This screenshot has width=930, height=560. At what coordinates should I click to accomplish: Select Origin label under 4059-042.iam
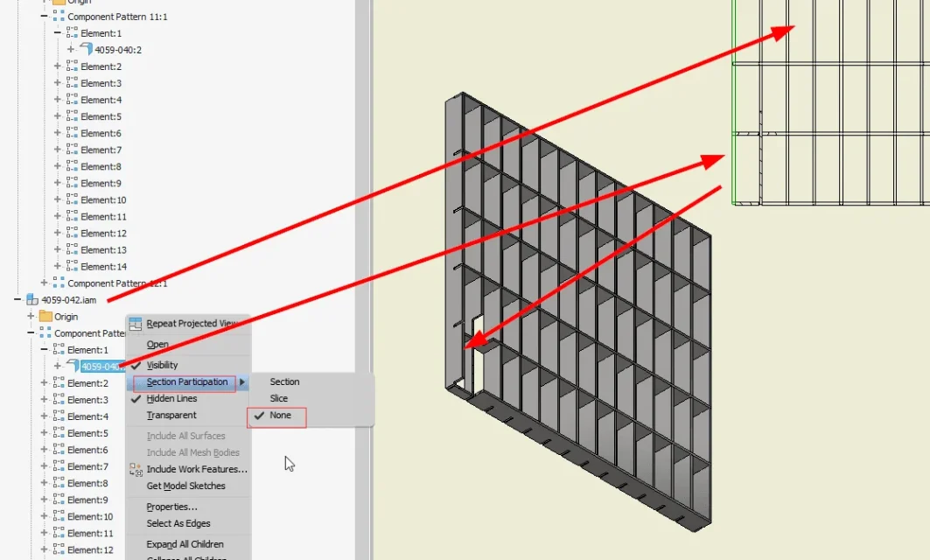[x=66, y=317]
